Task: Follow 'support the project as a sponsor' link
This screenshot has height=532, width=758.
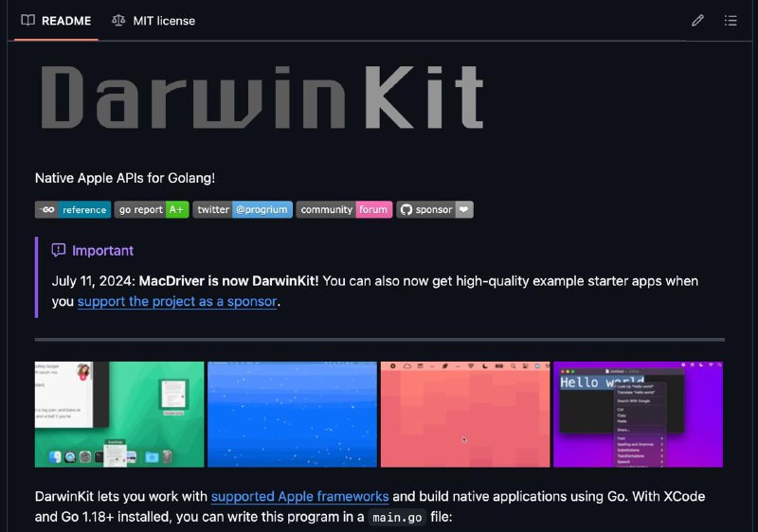Action: (177, 301)
